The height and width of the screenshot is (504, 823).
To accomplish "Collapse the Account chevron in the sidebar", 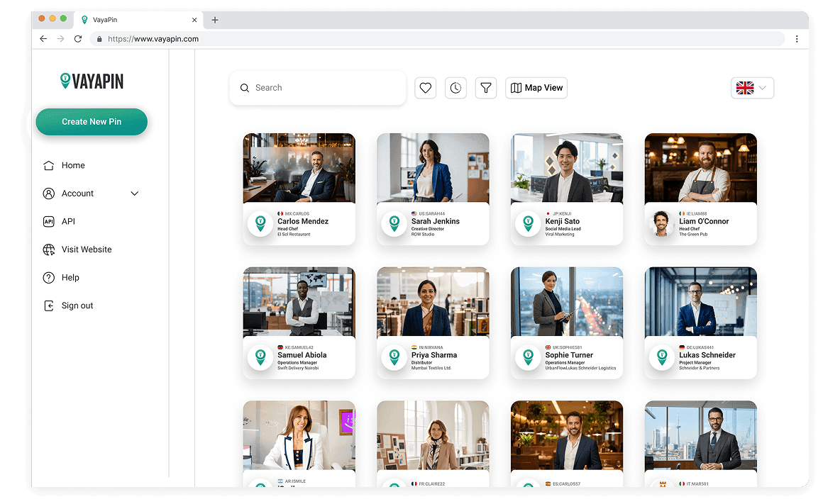I will 133,193.
